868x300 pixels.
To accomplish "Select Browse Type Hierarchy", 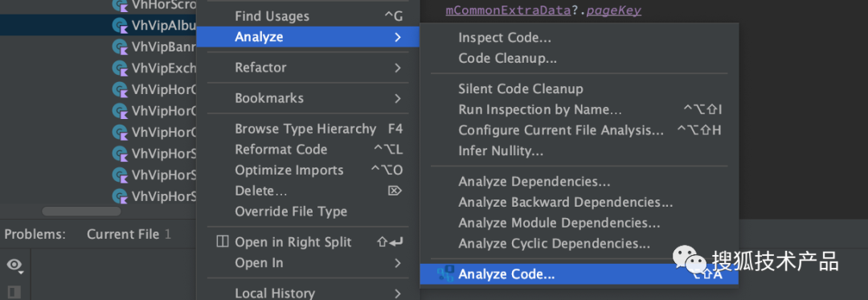I will click(308, 129).
